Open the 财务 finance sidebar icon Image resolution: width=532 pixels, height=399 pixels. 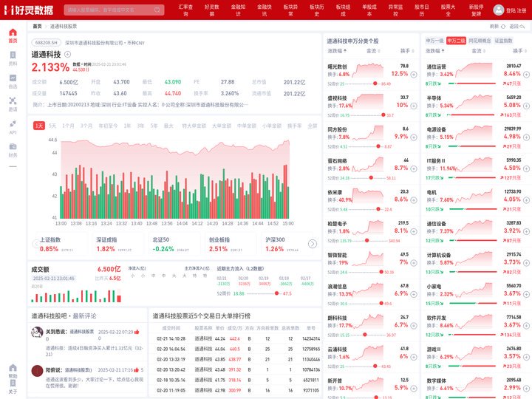pos(13,146)
